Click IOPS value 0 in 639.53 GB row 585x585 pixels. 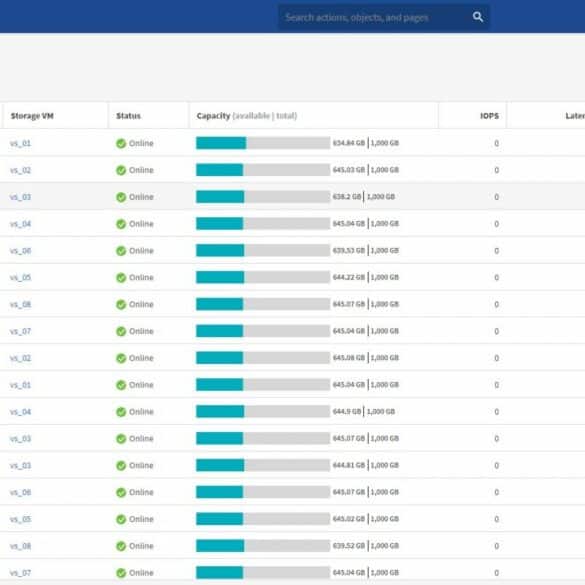point(496,251)
